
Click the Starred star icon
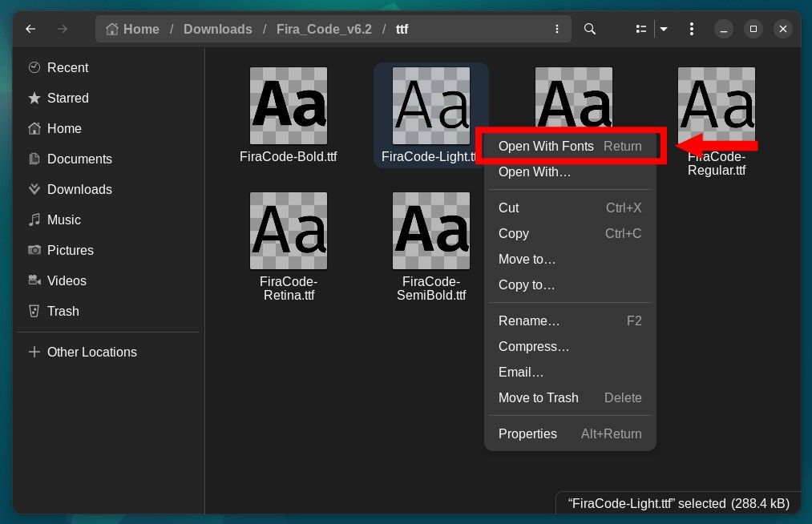pos(34,98)
